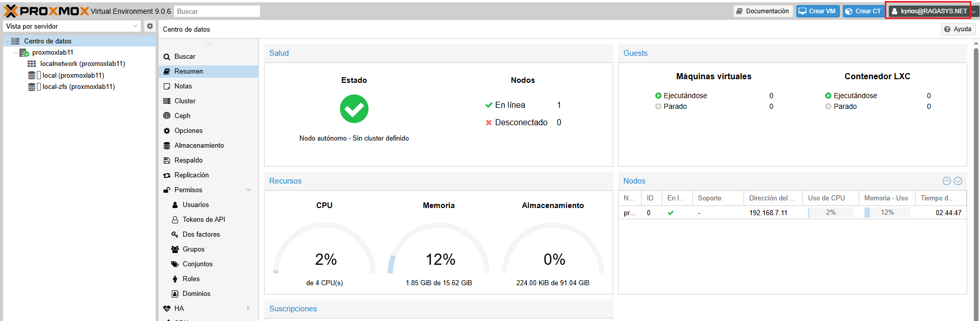This screenshot has height=321, width=980.
Task: Click the Dominios address book icon
Action: point(175,294)
